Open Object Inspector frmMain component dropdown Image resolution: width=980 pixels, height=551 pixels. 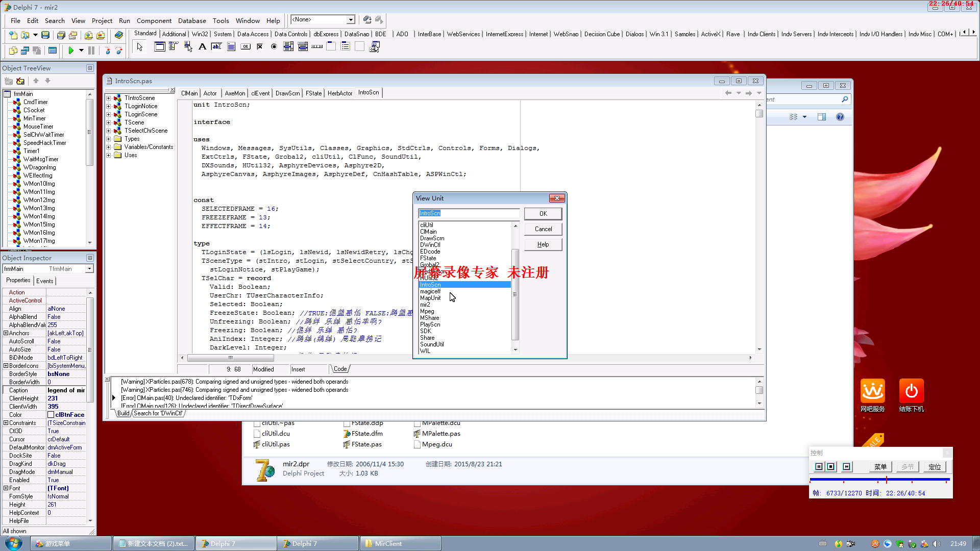90,269
